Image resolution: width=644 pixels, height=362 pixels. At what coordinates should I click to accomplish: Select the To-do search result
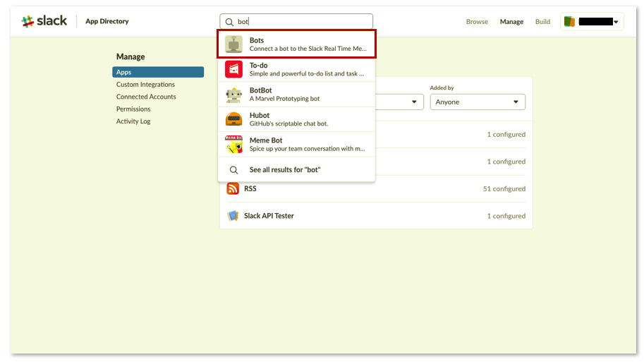[x=296, y=69]
